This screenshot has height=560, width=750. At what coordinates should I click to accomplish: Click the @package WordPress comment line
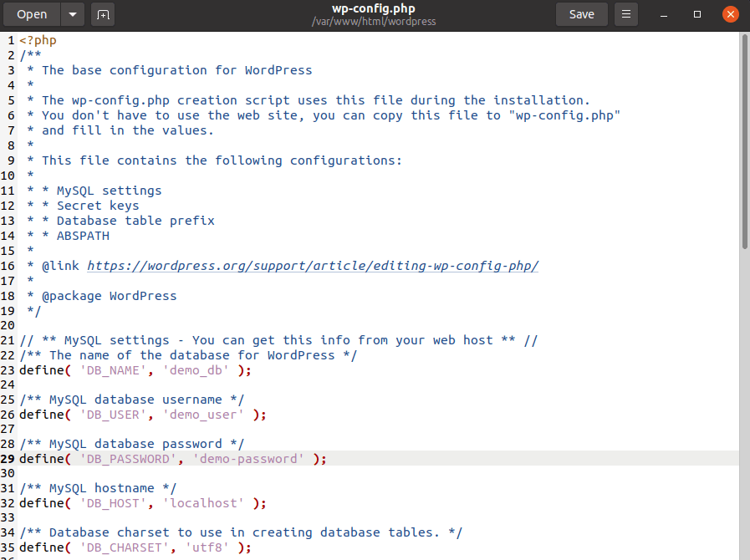[x=109, y=296]
